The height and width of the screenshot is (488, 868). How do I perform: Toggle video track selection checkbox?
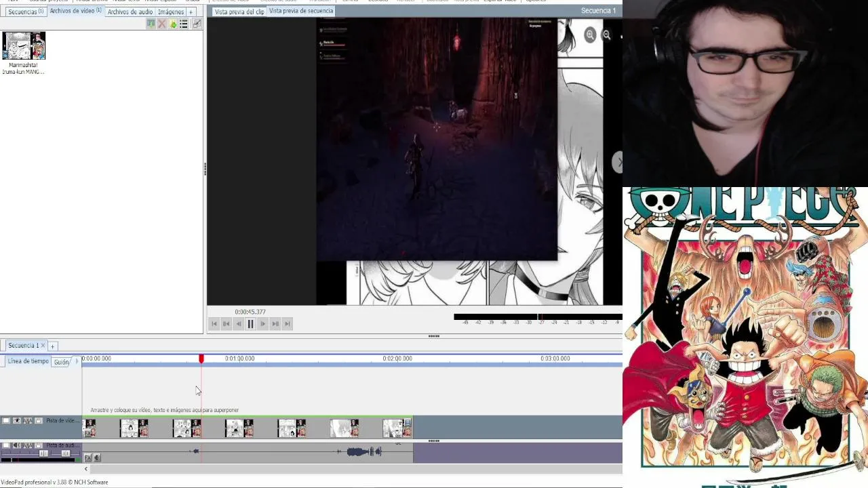pyautogui.click(x=6, y=421)
